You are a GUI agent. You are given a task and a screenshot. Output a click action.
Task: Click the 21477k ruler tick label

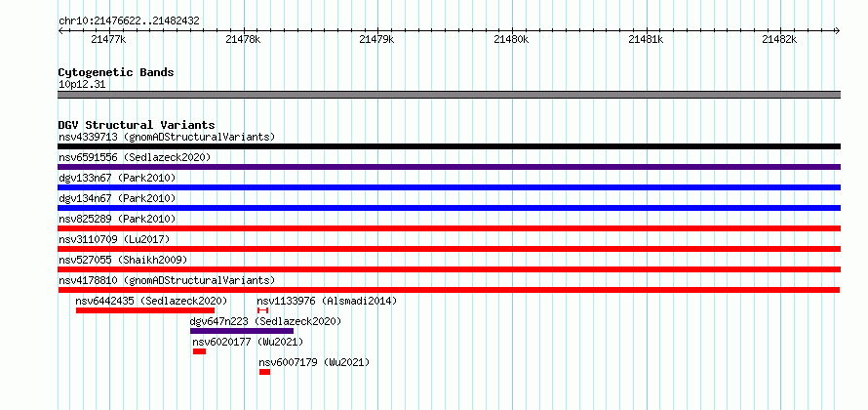[108, 39]
